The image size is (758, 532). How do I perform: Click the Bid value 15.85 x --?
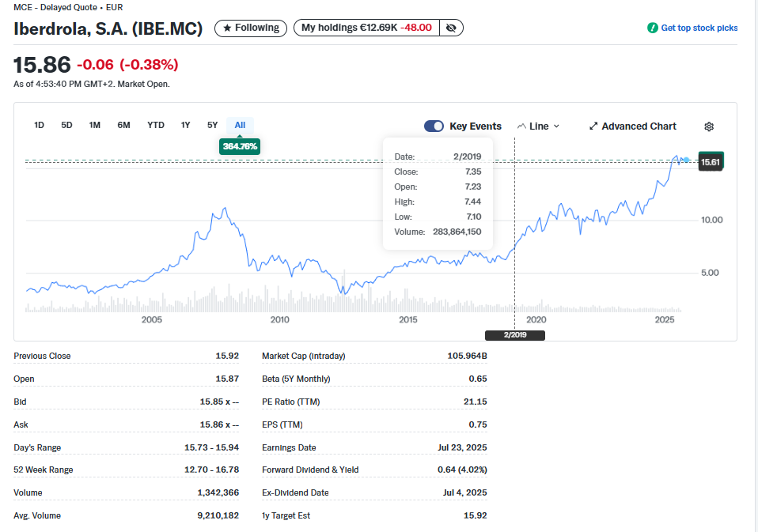click(219, 402)
